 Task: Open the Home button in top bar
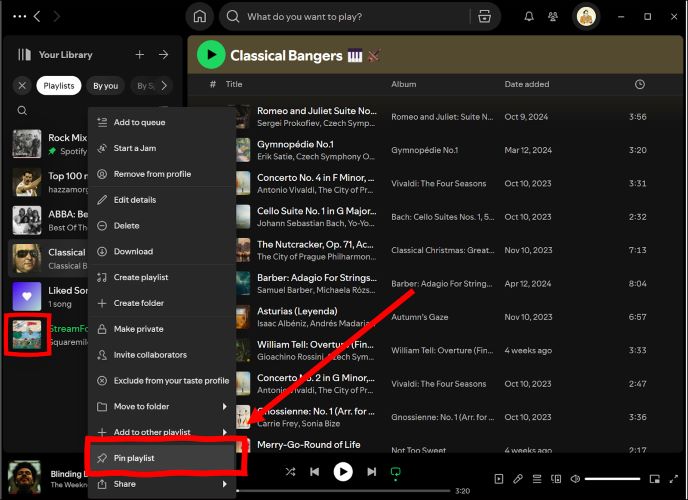click(x=200, y=17)
